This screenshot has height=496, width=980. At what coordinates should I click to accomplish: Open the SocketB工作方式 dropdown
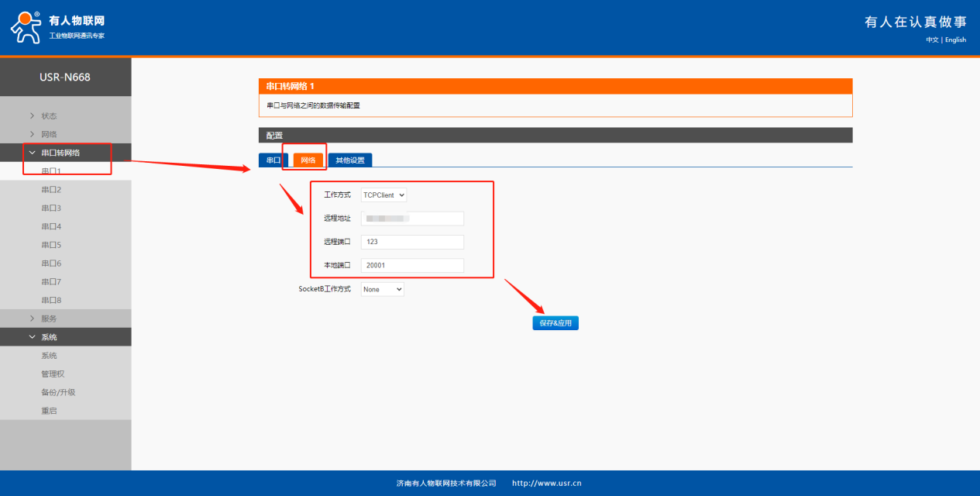pyautogui.click(x=383, y=289)
